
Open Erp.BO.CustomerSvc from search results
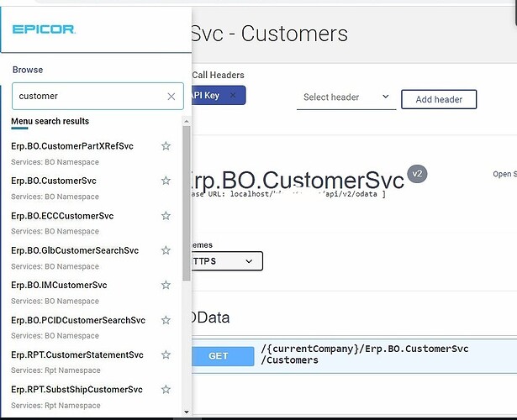[54, 181]
